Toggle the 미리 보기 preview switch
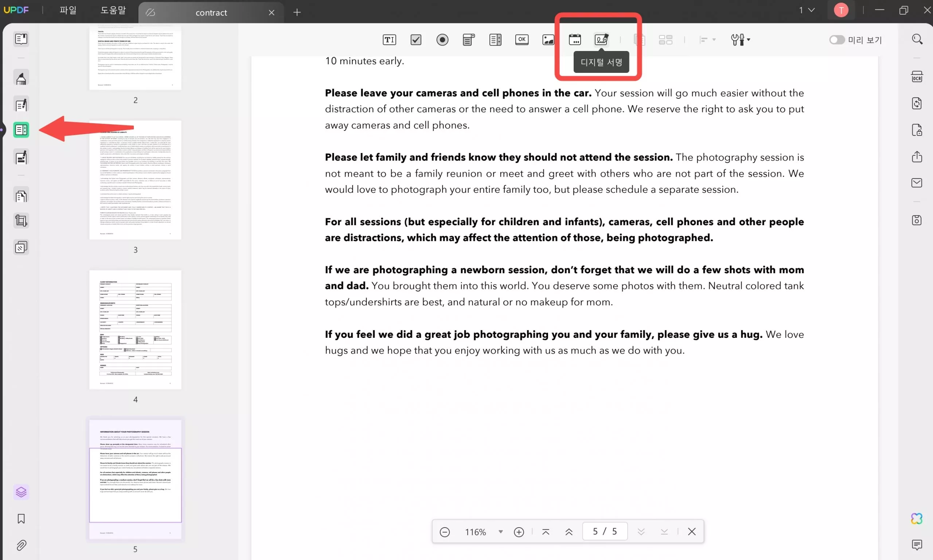 (836, 40)
